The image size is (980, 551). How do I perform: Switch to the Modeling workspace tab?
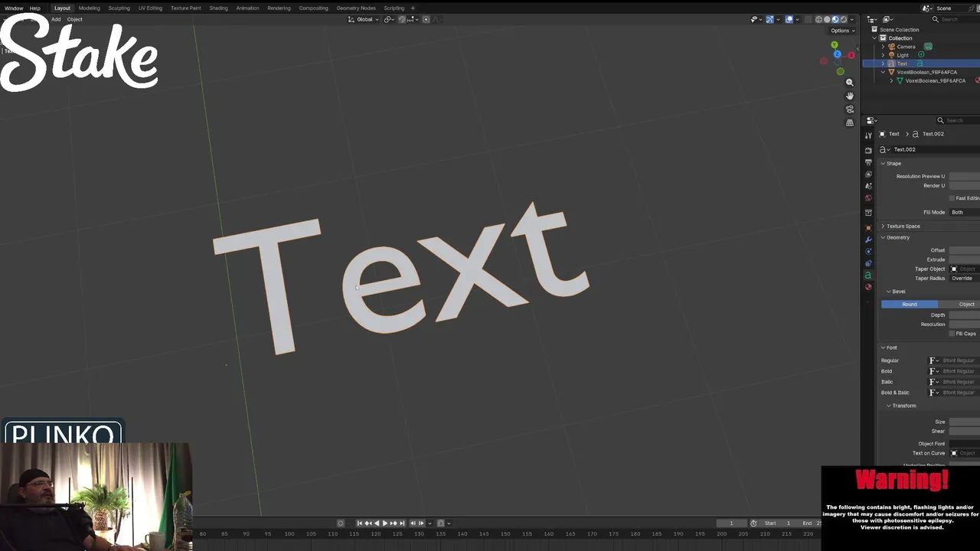[x=89, y=8]
